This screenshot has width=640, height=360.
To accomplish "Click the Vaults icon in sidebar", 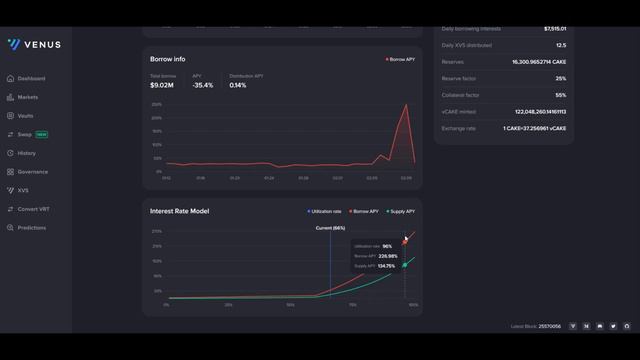I will (10, 116).
